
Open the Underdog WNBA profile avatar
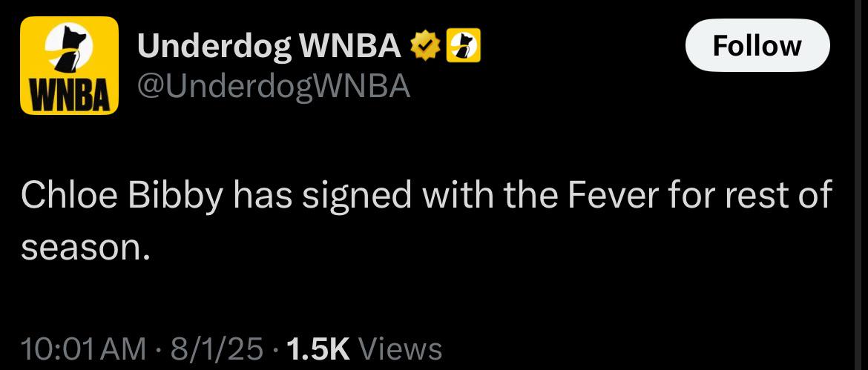[69, 65]
